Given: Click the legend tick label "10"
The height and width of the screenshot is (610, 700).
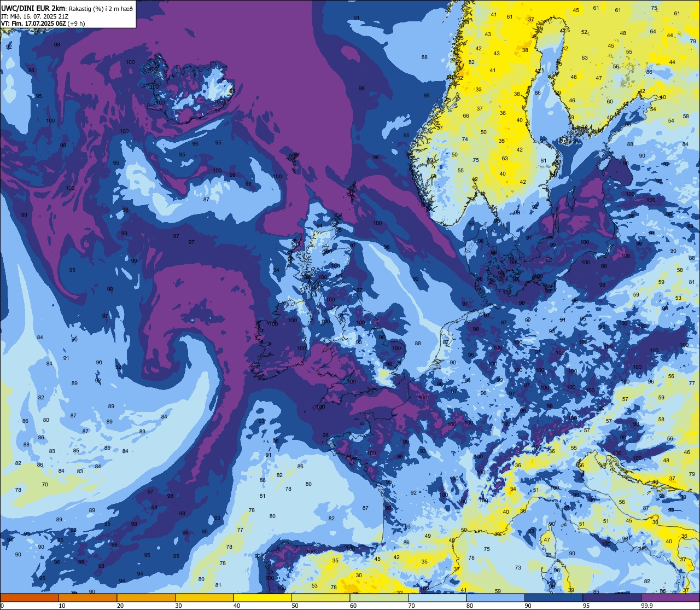Looking at the screenshot, I should (62, 606).
